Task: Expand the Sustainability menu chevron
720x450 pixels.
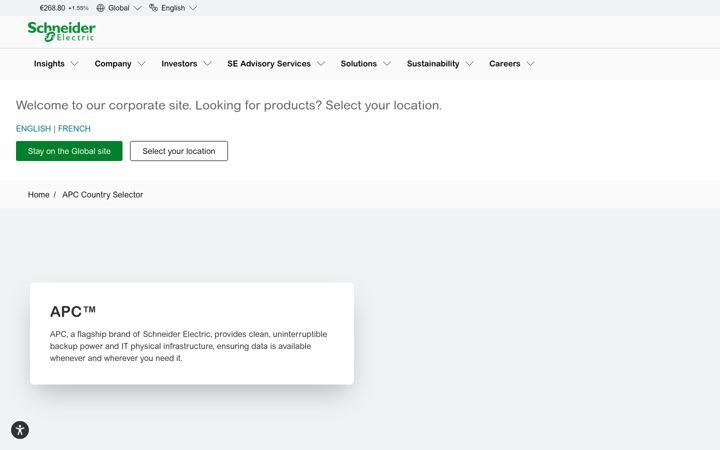Action: point(469,64)
